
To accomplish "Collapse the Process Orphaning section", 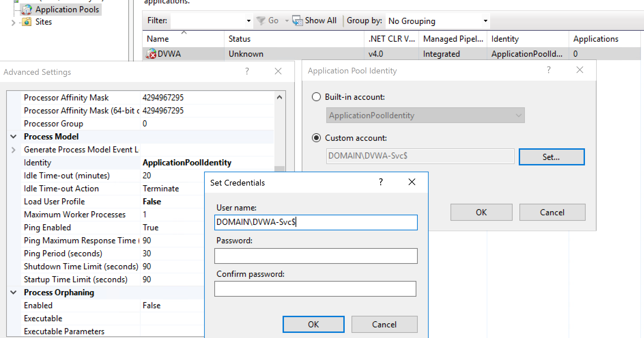I will coord(13,293).
